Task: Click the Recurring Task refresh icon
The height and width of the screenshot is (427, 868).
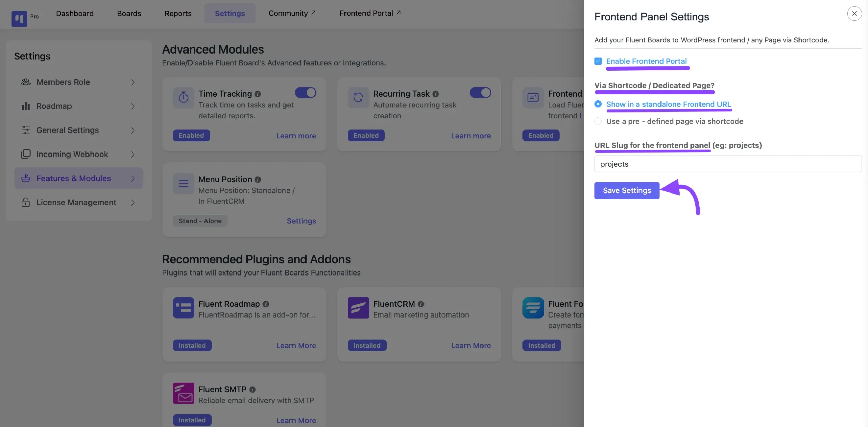Action: 358,98
